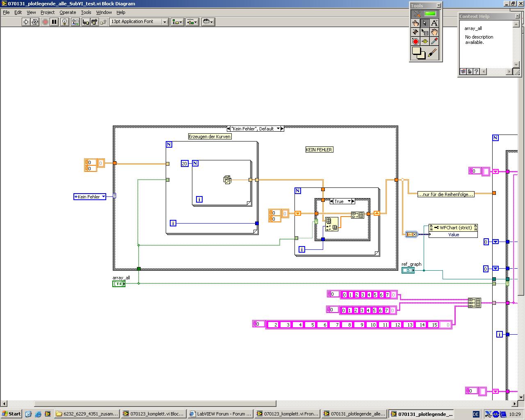Screen dimensions: 525x420
Task: Switch to LabVIEW Forum taskbar window
Action: click(221, 414)
